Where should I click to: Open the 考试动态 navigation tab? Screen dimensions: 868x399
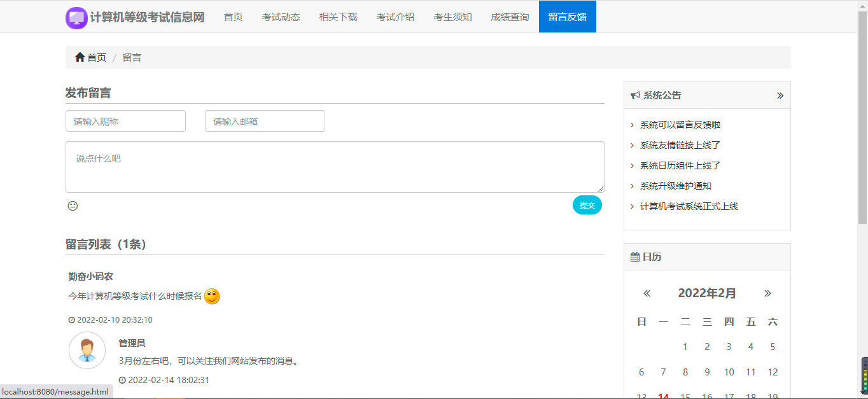click(281, 17)
